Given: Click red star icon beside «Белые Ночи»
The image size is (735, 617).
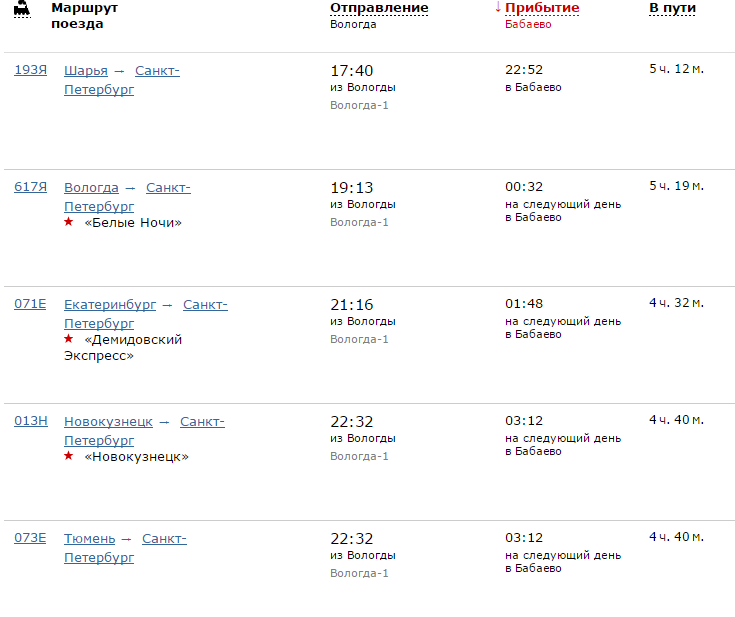Looking at the screenshot, I should 68,222.
